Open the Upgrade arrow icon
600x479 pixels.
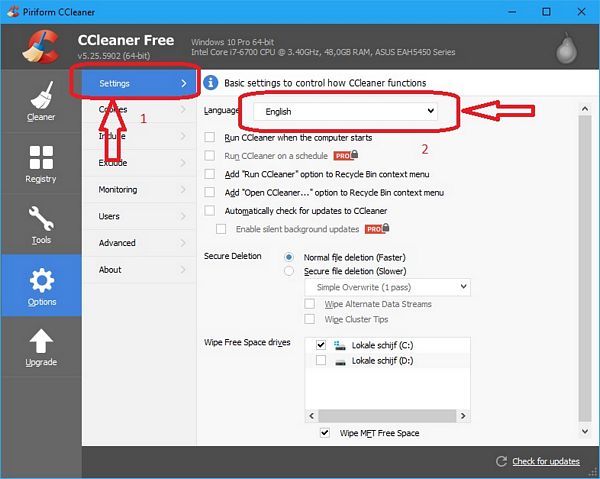point(41,341)
